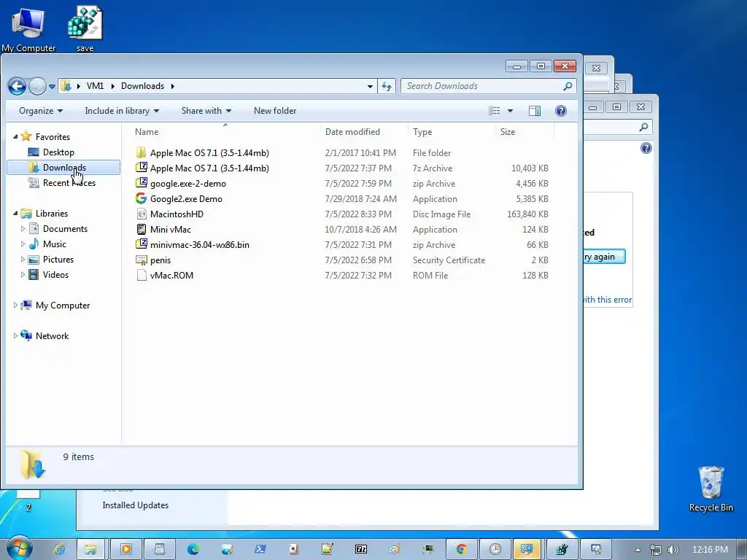
Task: Expand the Documents library
Action: click(x=23, y=229)
